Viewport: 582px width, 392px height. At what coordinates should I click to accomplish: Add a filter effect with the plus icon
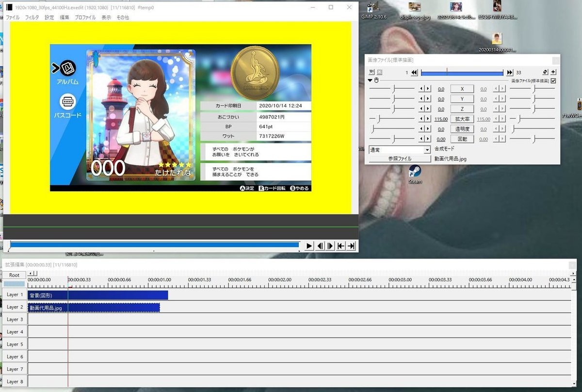point(553,72)
